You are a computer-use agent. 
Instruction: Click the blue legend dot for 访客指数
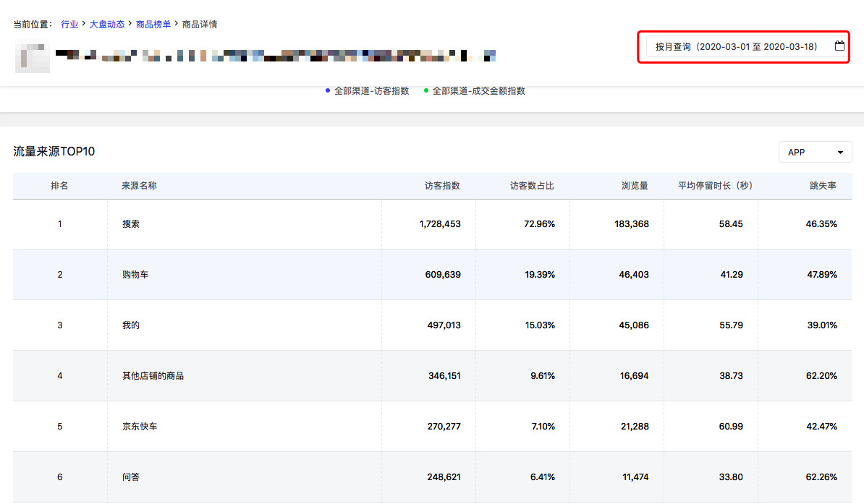(328, 90)
